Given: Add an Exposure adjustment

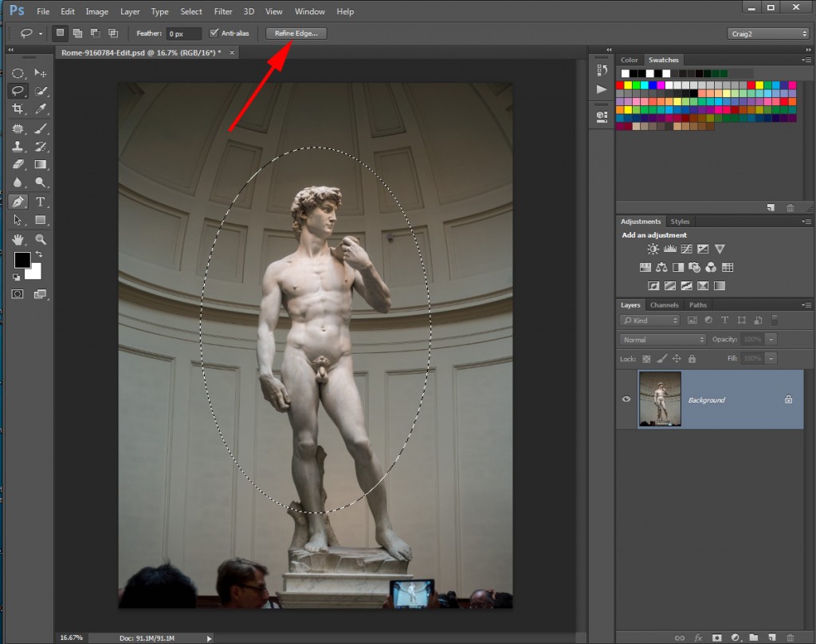Looking at the screenshot, I should (703, 249).
